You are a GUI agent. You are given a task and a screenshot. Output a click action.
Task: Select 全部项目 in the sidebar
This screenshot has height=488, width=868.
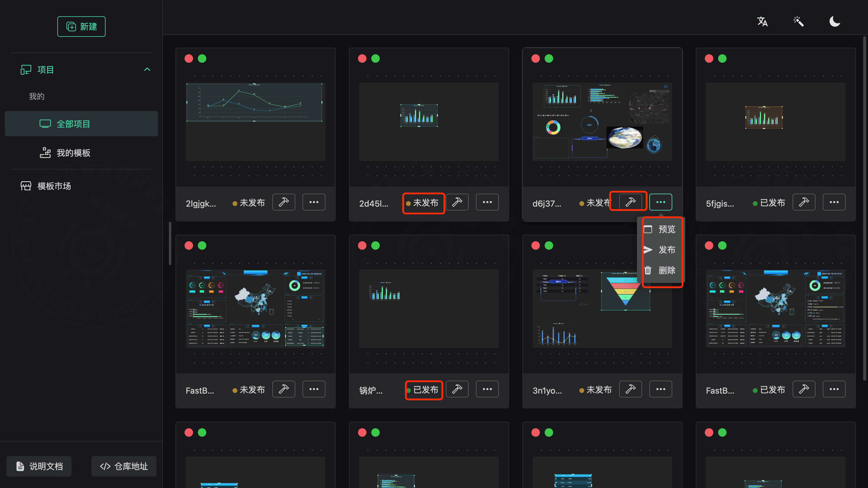81,124
